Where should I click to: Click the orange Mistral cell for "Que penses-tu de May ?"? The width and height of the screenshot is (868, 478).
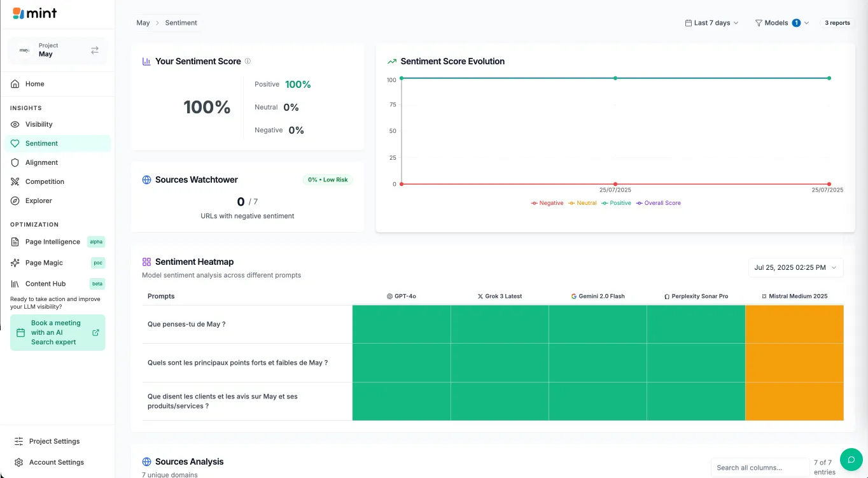pyautogui.click(x=794, y=325)
